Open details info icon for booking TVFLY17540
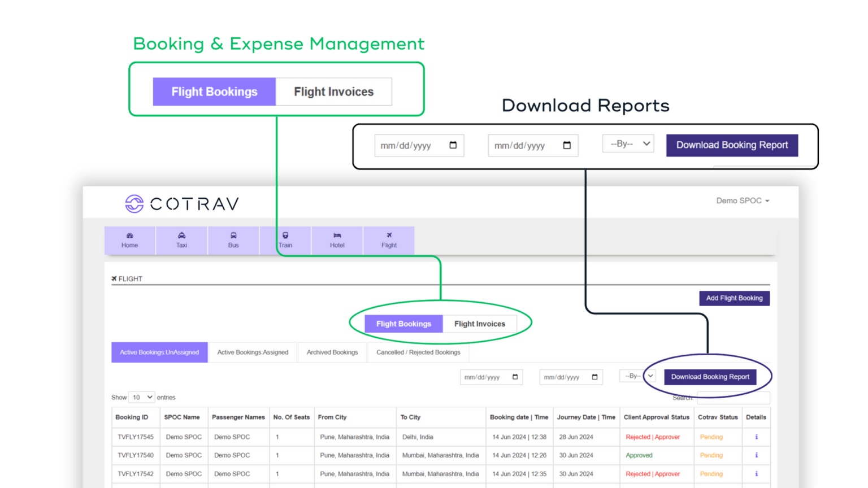Viewport: 868px width, 488px height. click(756, 455)
